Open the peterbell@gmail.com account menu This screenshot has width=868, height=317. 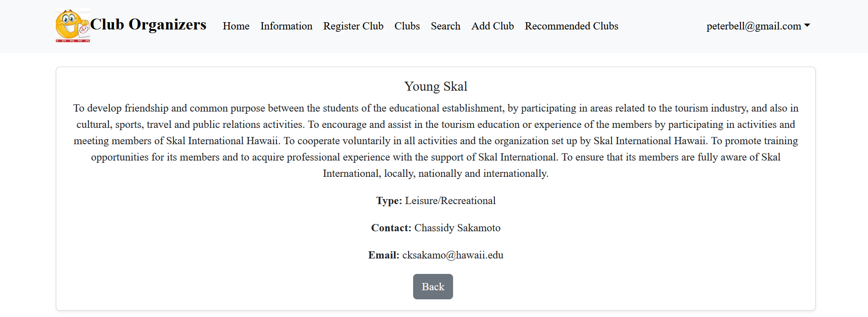pos(754,26)
